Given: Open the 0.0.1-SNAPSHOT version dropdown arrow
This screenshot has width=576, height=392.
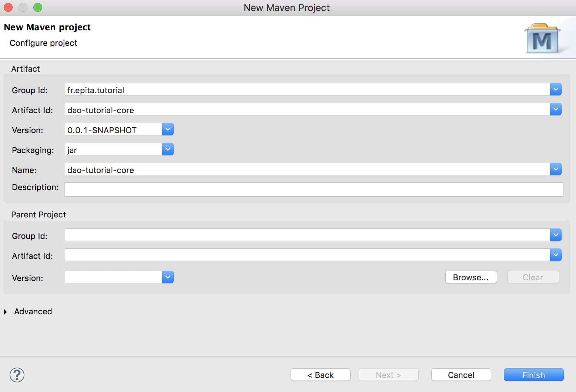Looking at the screenshot, I should (x=168, y=129).
